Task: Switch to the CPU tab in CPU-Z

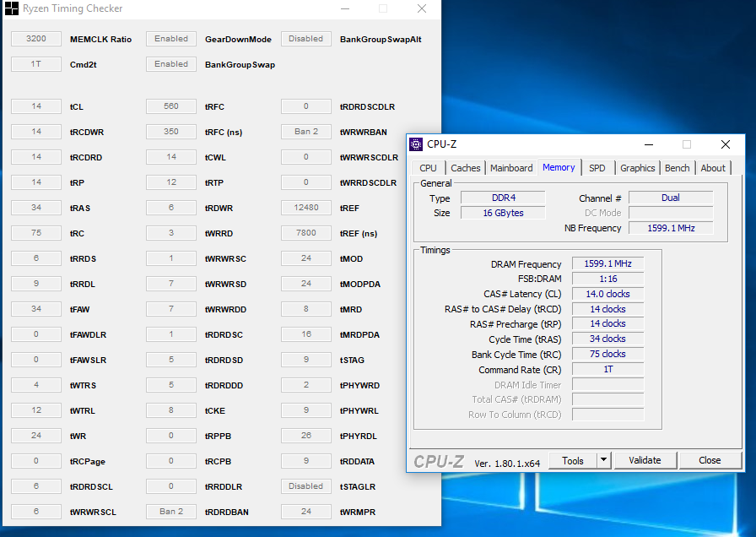Action: (x=428, y=168)
